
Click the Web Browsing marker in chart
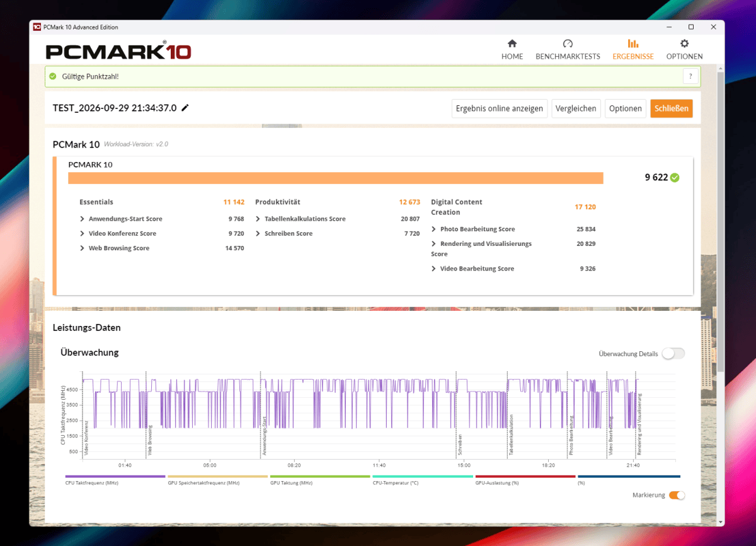point(150,439)
